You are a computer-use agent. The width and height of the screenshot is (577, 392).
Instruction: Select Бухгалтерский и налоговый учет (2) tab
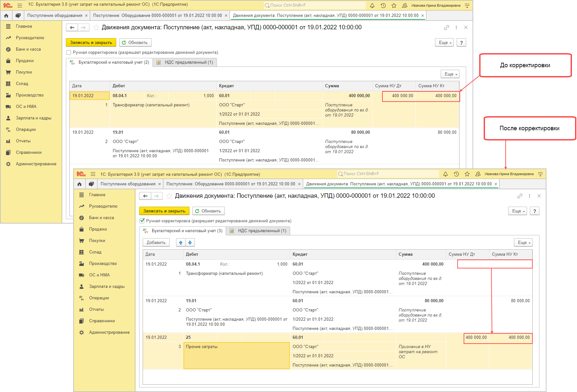pyautogui.click(x=110, y=62)
